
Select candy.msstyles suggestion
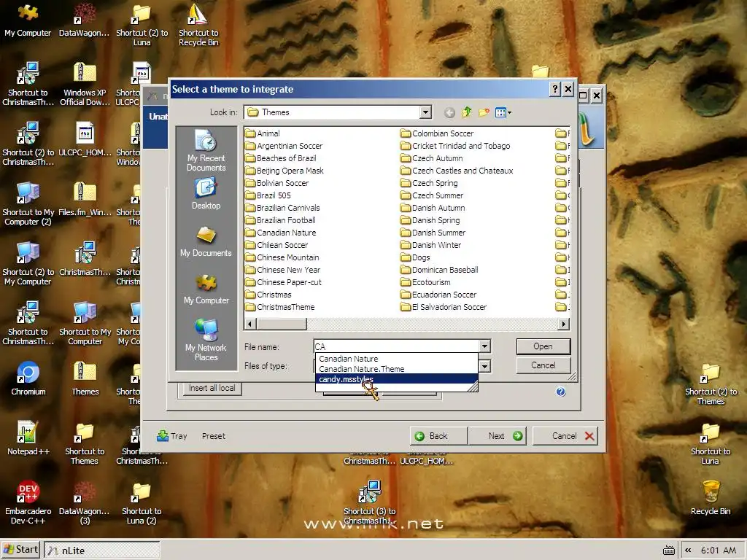(396, 379)
